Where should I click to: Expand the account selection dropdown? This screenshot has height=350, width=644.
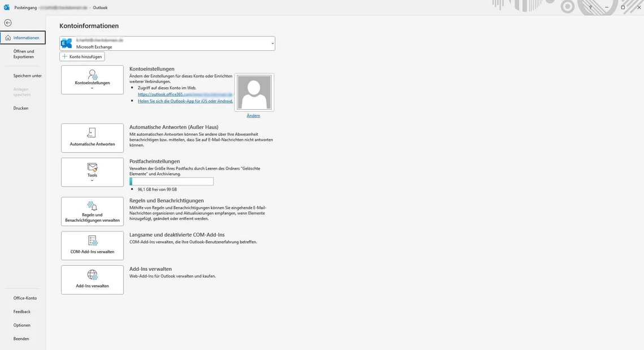click(272, 44)
